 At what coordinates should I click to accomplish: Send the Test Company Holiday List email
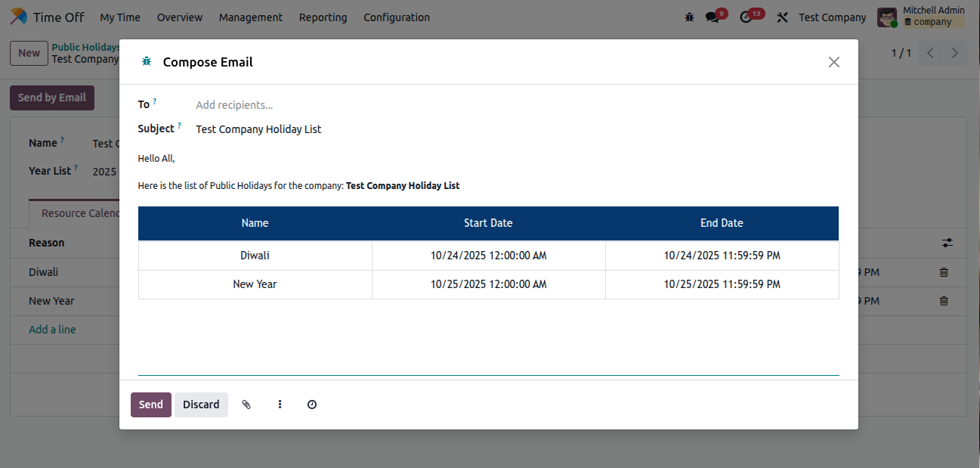click(x=150, y=404)
